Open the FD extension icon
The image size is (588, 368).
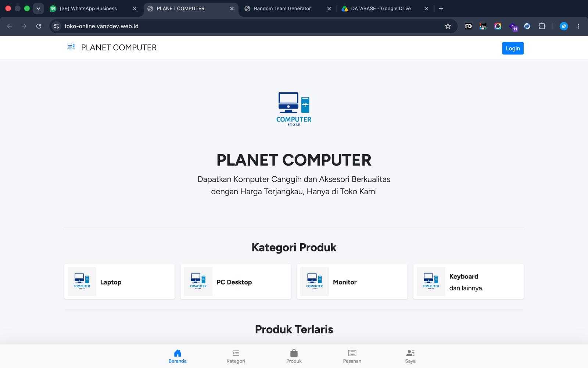[468, 26]
